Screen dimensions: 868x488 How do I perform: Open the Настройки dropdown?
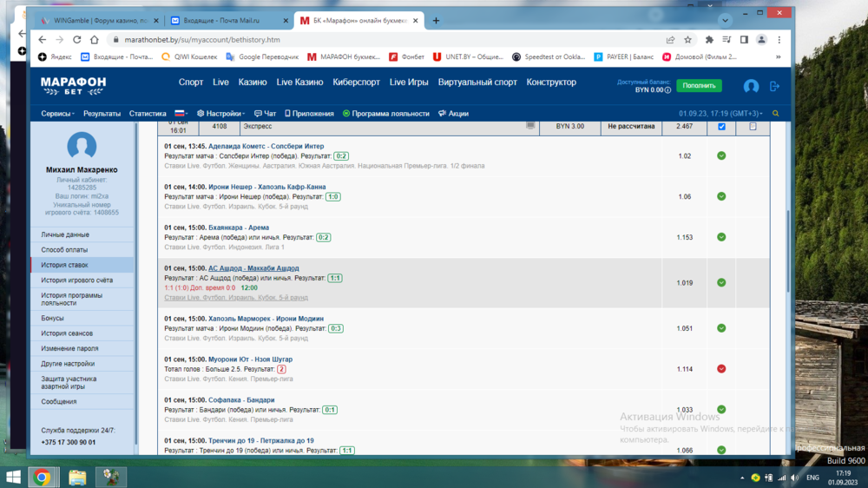click(x=221, y=114)
